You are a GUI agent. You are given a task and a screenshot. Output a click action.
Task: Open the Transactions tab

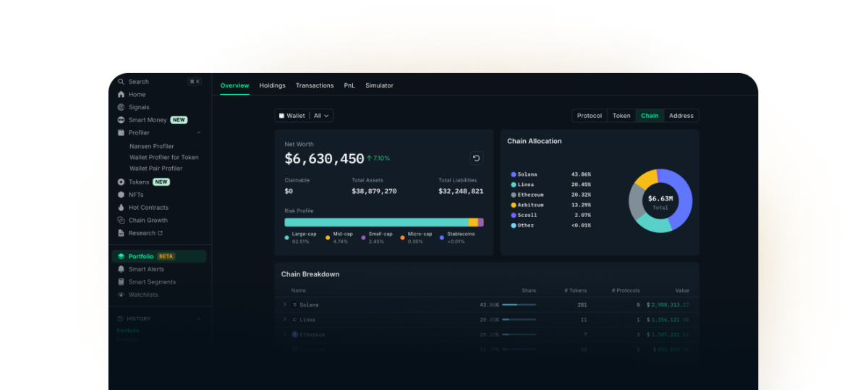(315, 85)
